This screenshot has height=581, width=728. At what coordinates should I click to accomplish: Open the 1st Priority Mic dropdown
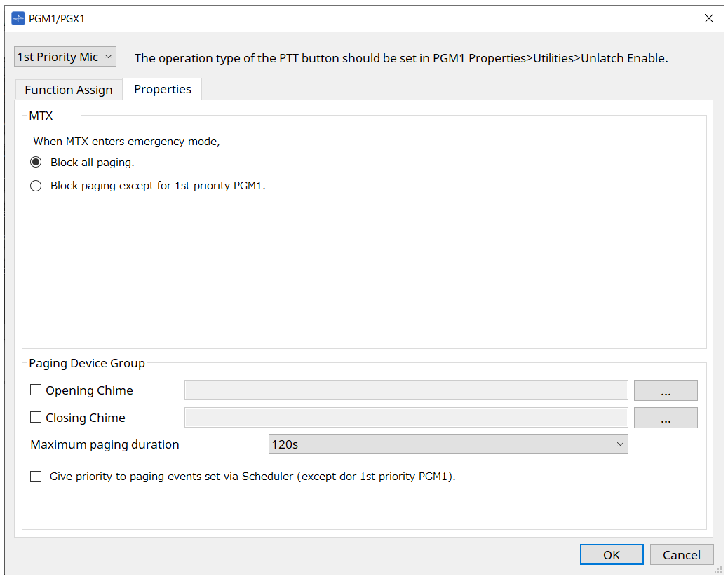pyautogui.click(x=65, y=57)
